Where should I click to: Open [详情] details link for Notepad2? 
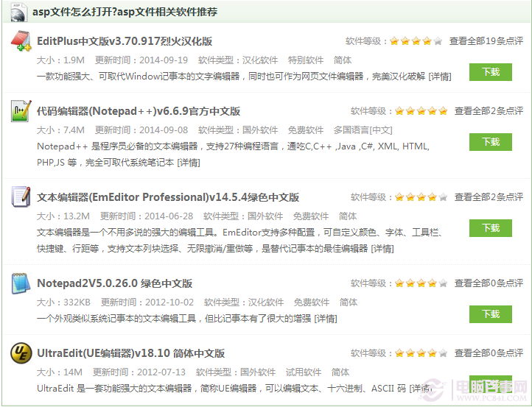[326, 319]
